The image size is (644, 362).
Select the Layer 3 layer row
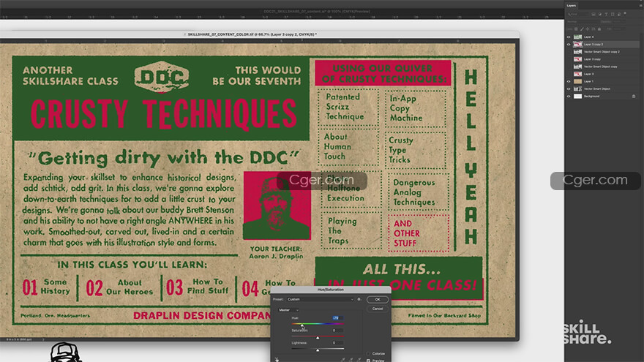tap(602, 74)
